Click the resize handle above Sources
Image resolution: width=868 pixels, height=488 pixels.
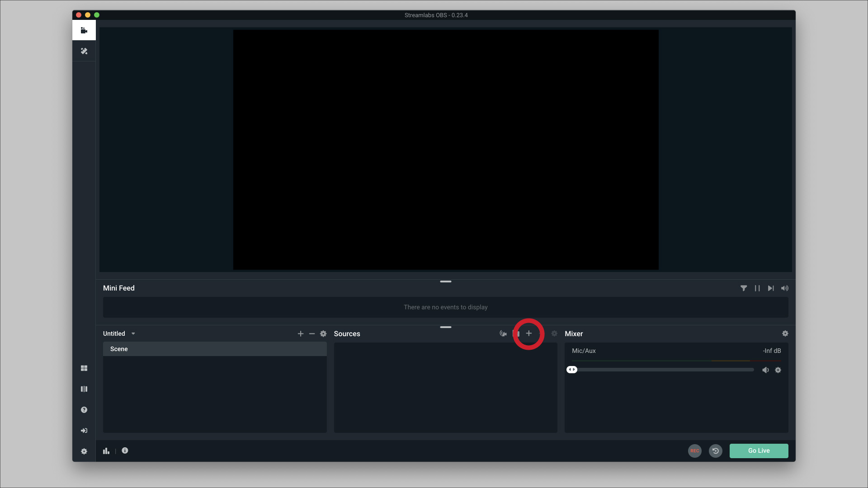pyautogui.click(x=446, y=327)
